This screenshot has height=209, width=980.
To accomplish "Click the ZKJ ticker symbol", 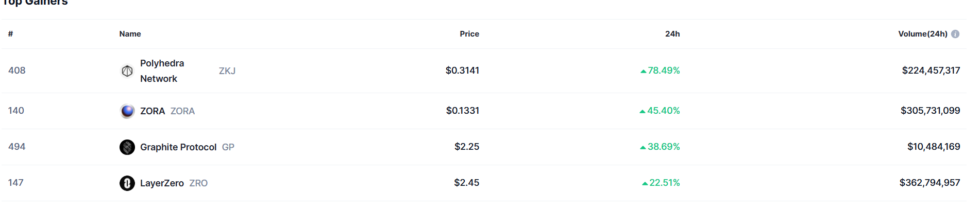I will [x=227, y=71].
